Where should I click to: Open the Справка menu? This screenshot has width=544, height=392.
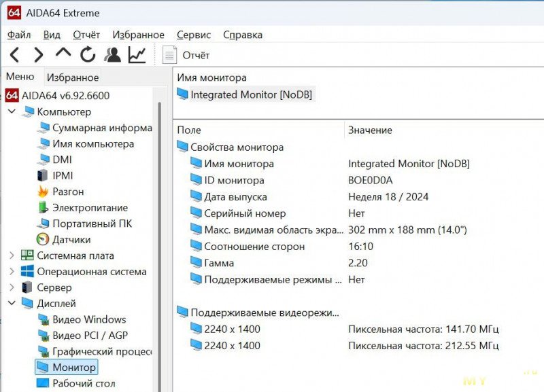click(x=243, y=35)
